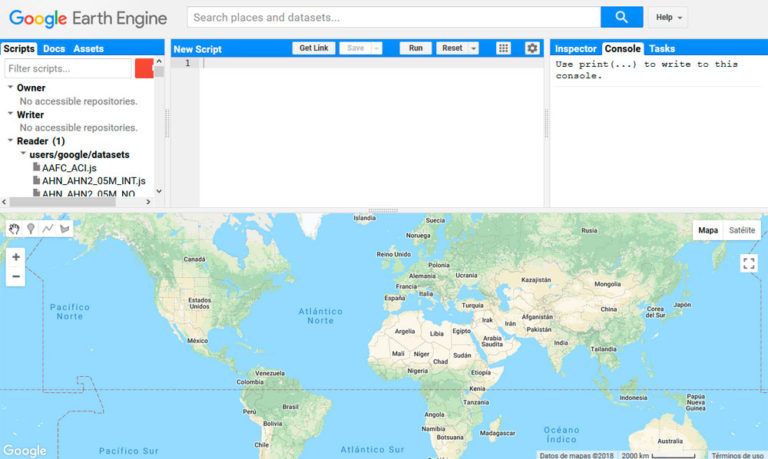The image size is (768, 459).
Task: Select the add marker tool on map
Action: tap(31, 229)
